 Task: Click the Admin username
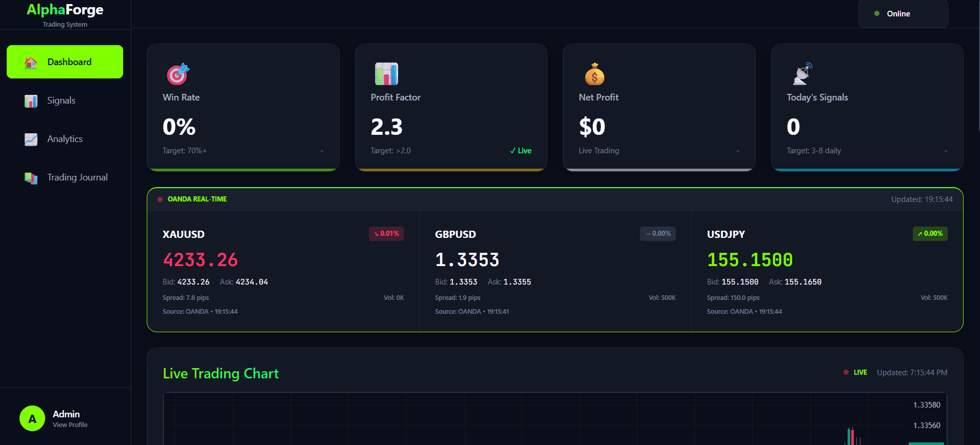point(66,414)
